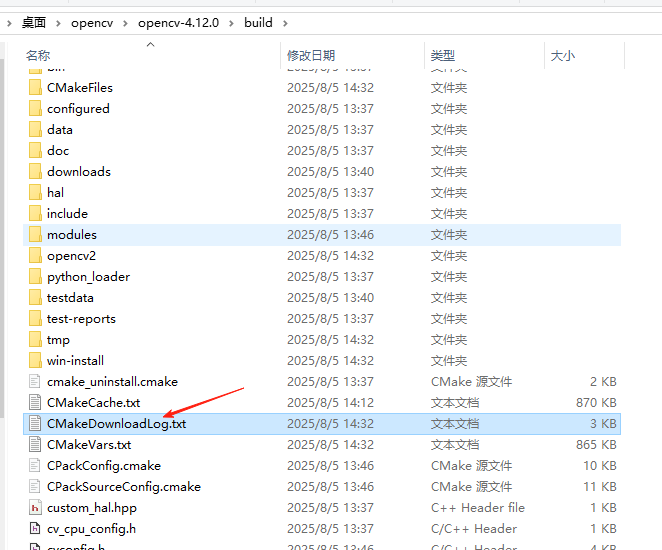The height and width of the screenshot is (550, 662).
Task: Open chevron before 桌面 in address bar
Action: click(9, 23)
